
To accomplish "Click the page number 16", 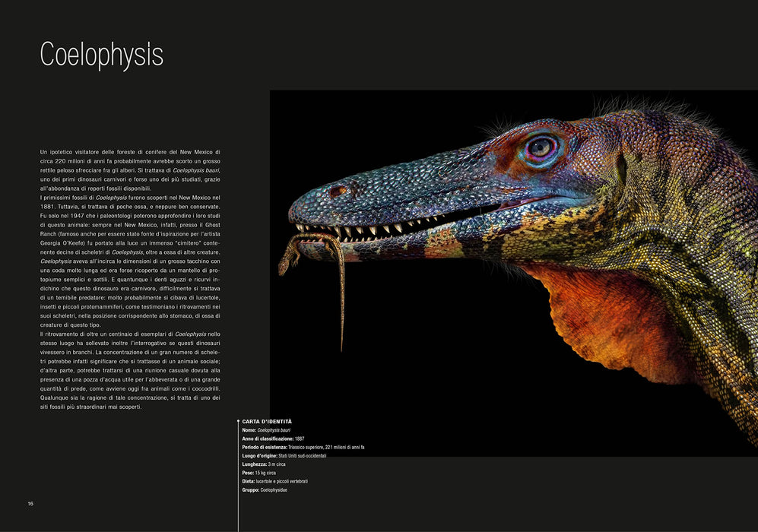I will (30, 503).
